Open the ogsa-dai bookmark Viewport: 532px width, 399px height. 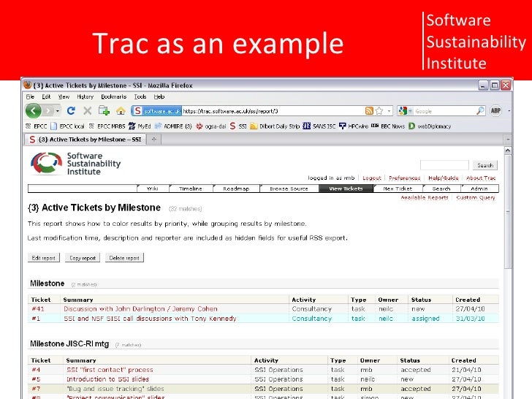point(211,126)
